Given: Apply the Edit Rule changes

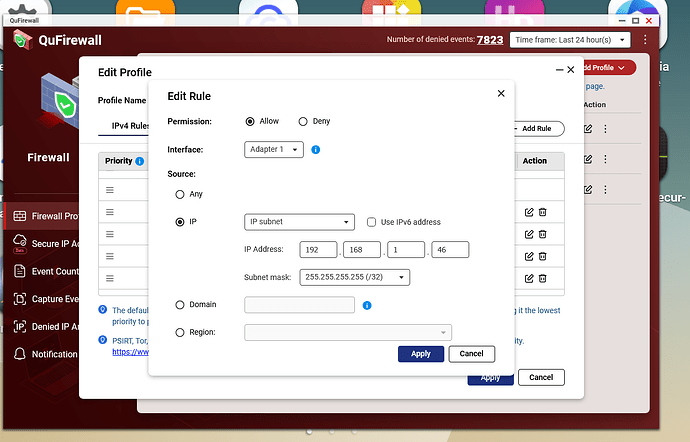Looking at the screenshot, I should click(x=421, y=354).
